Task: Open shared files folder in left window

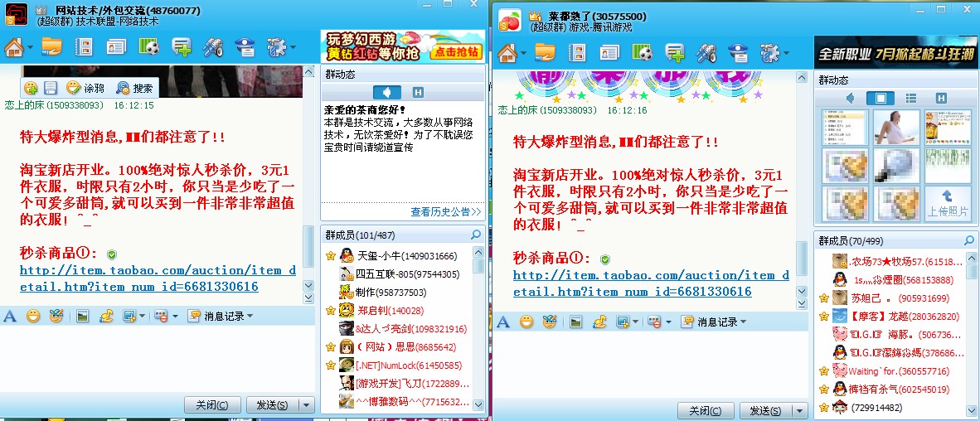Action: (x=52, y=47)
